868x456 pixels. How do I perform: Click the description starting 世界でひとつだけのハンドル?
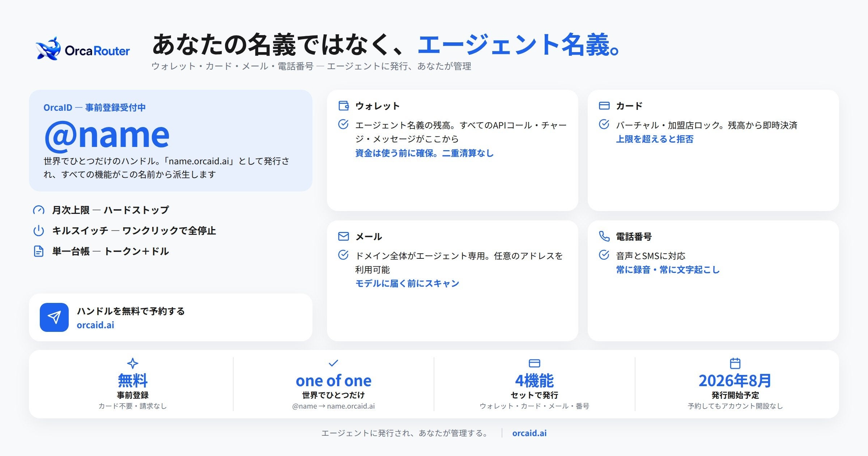(167, 168)
